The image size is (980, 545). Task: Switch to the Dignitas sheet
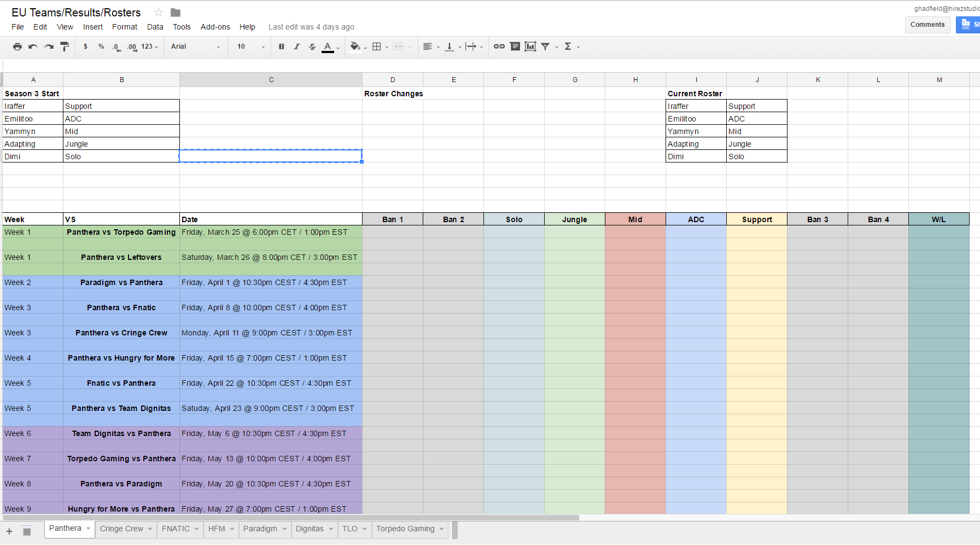[x=310, y=529]
